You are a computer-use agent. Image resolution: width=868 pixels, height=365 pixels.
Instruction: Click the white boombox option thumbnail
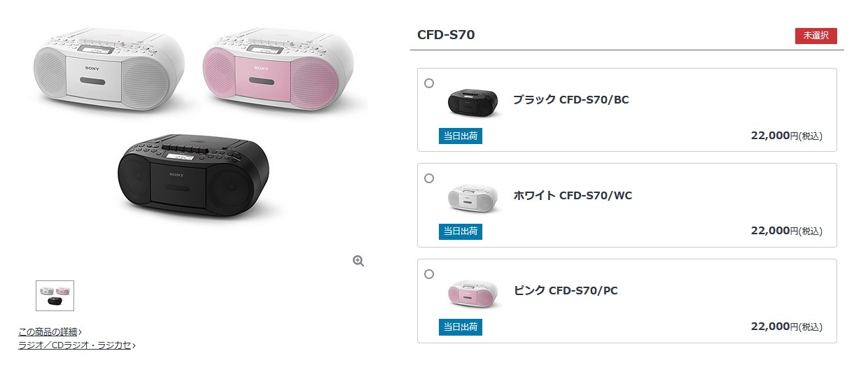coord(472,198)
